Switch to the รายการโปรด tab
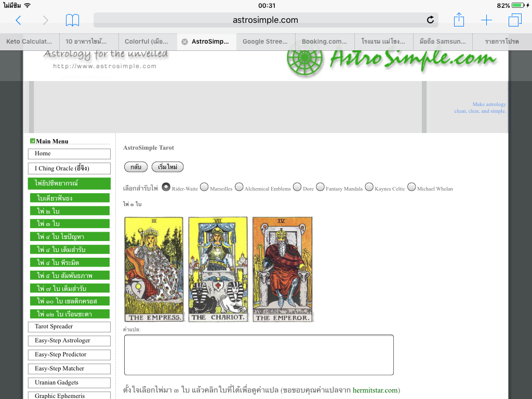 click(x=502, y=42)
